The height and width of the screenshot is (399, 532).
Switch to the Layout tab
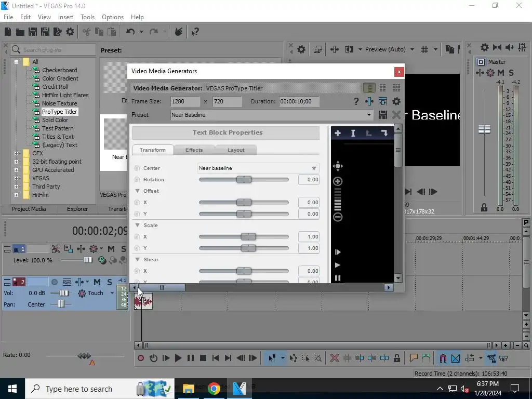pos(236,150)
